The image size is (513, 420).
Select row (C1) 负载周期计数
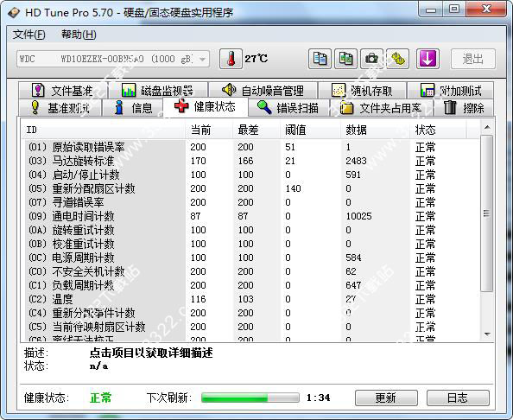click(x=252, y=285)
